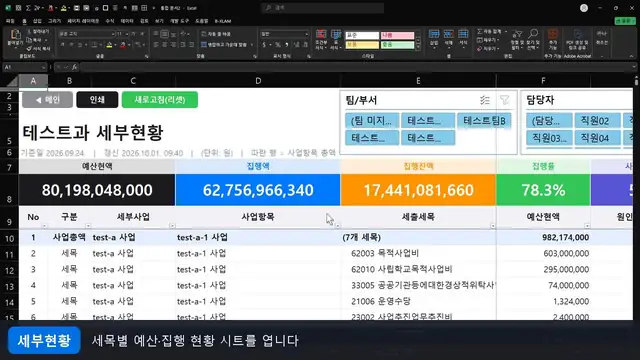The height and width of the screenshot is (360, 640).
Task: Collapse the ribbon with the chevron
Action: (x=631, y=56)
